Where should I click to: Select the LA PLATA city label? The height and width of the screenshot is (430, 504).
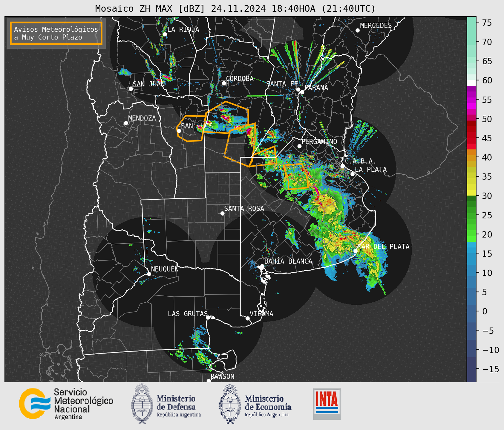coord(371,170)
